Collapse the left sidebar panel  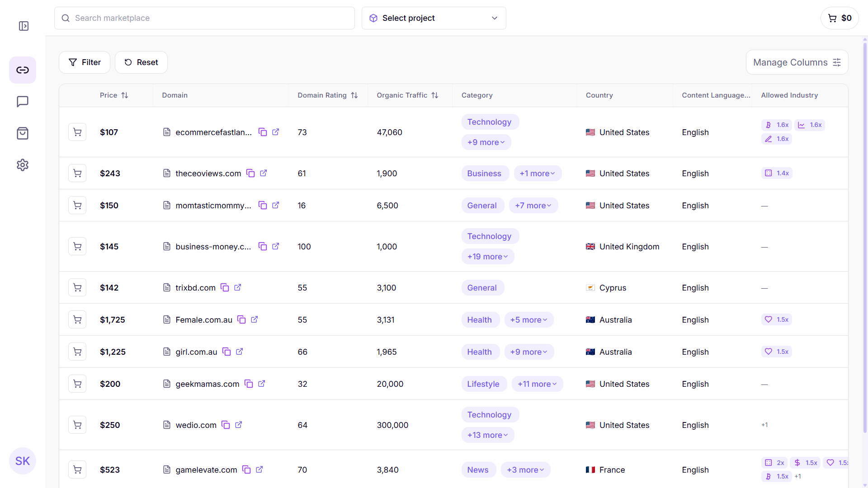(24, 26)
